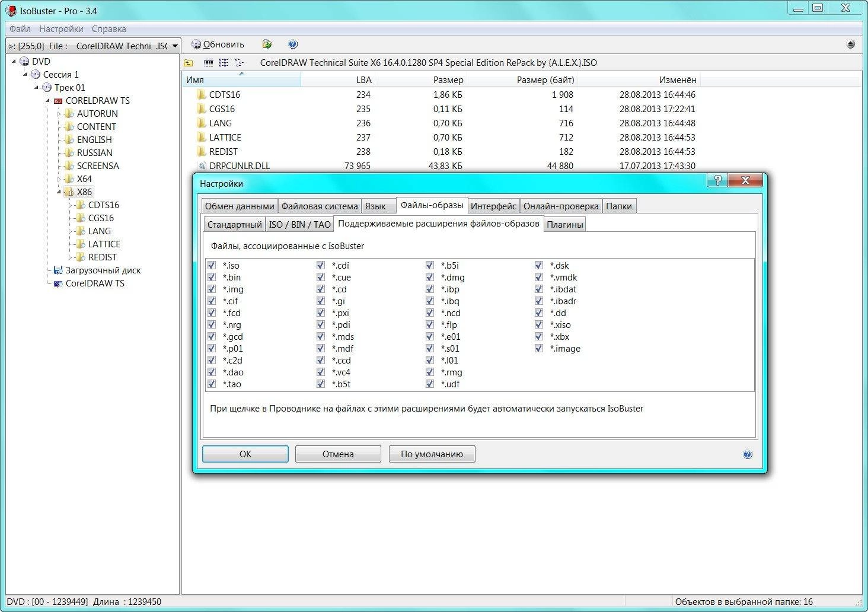The width and height of the screenshot is (868, 612).
Task: Click the green arrow toolbar icon next to Обновить
Action: [267, 44]
